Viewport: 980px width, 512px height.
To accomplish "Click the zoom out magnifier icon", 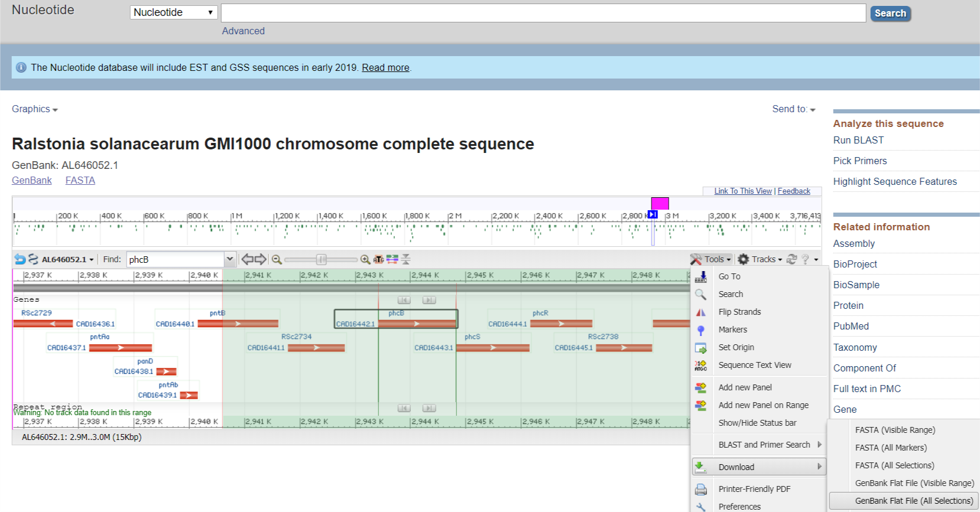I will coord(277,259).
